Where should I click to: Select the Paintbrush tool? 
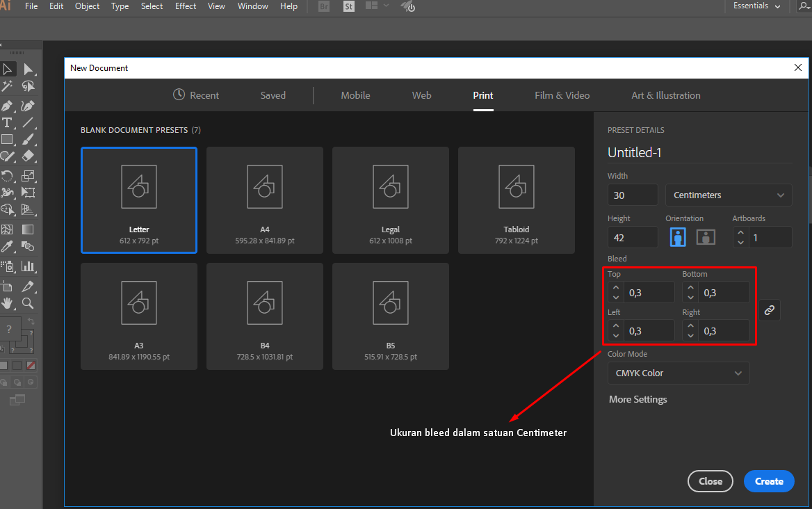tap(28, 139)
